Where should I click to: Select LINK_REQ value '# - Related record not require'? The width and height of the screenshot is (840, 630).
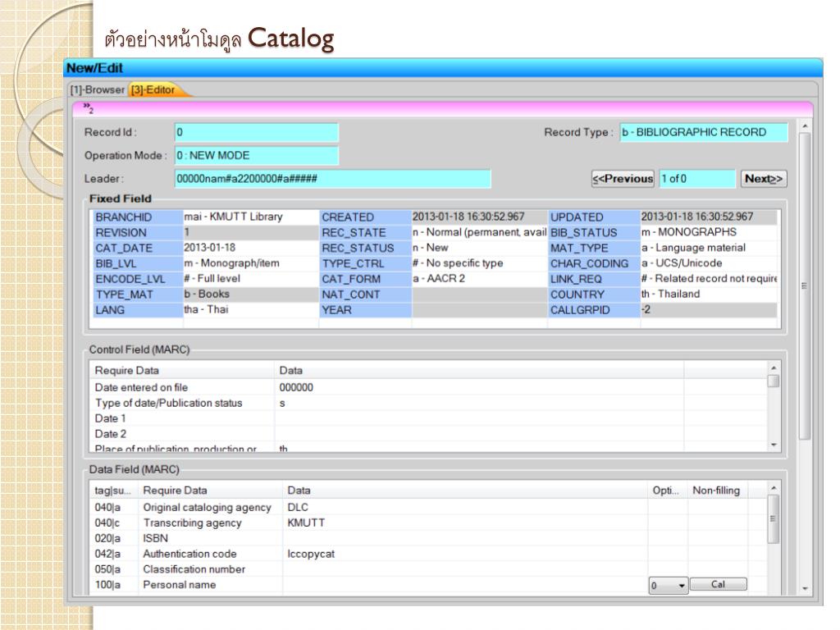click(709, 279)
